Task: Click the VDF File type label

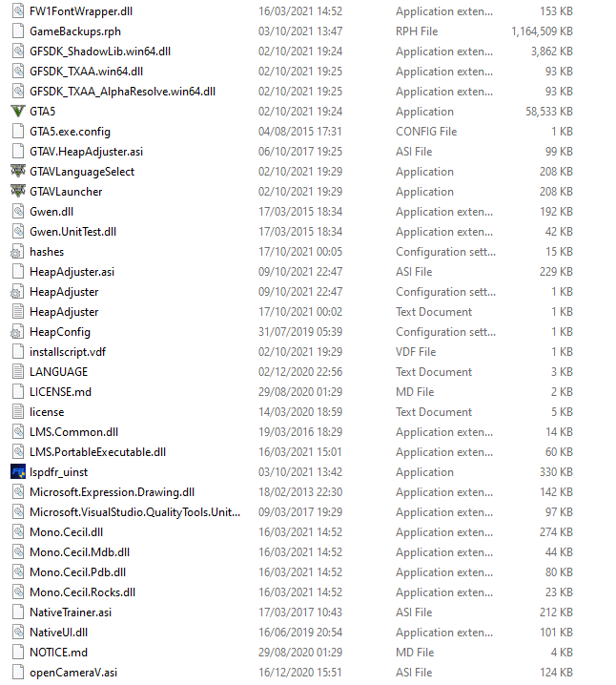Action: (416, 352)
